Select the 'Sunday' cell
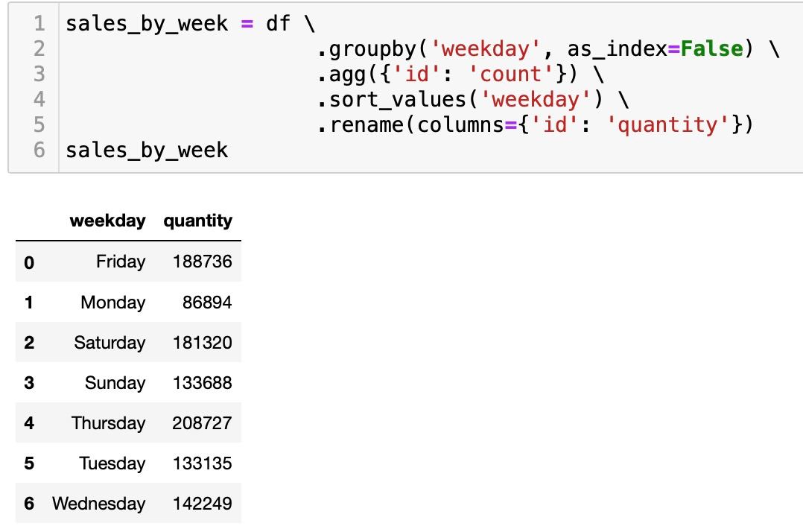The width and height of the screenshot is (803, 532). point(115,382)
